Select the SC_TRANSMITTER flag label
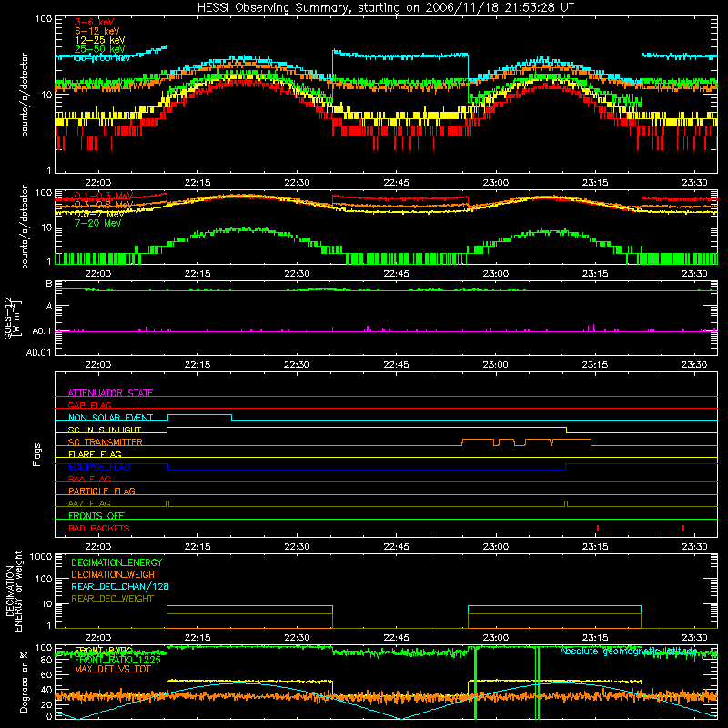Viewport: 728px width, 728px height. tap(106, 442)
